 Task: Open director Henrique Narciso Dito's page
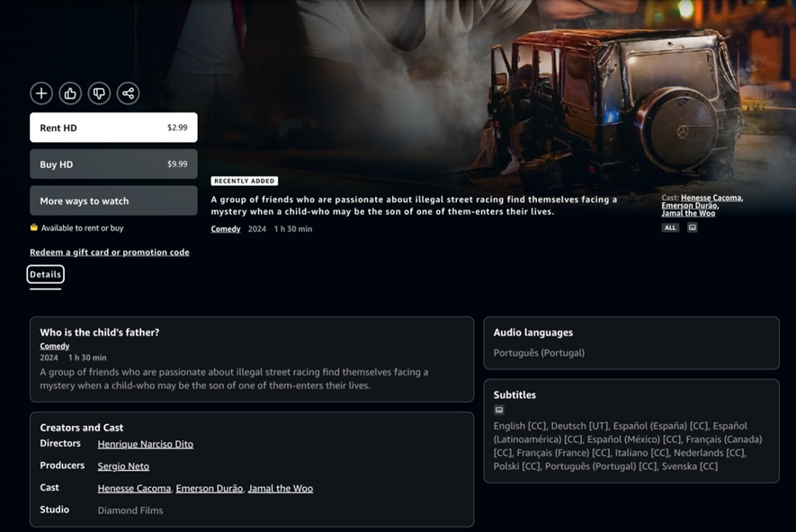click(x=145, y=444)
